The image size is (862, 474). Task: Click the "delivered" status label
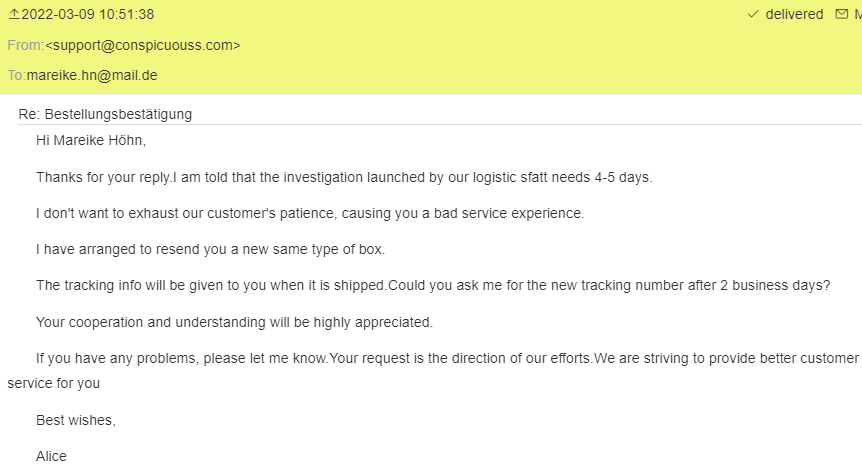(x=794, y=15)
